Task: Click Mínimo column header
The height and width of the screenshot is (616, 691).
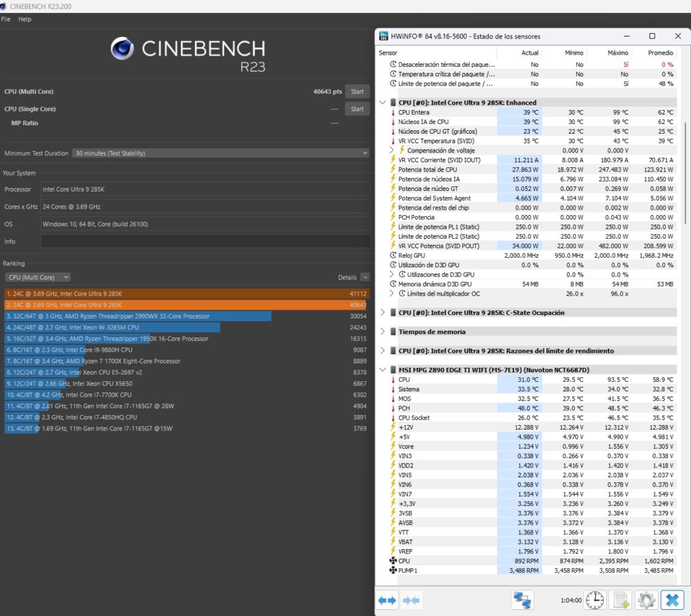Action: 574,53
